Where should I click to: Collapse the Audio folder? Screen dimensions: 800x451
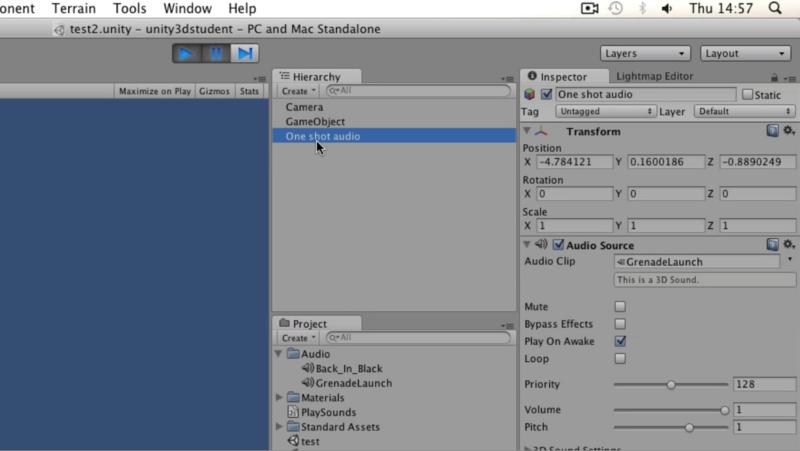(279, 354)
